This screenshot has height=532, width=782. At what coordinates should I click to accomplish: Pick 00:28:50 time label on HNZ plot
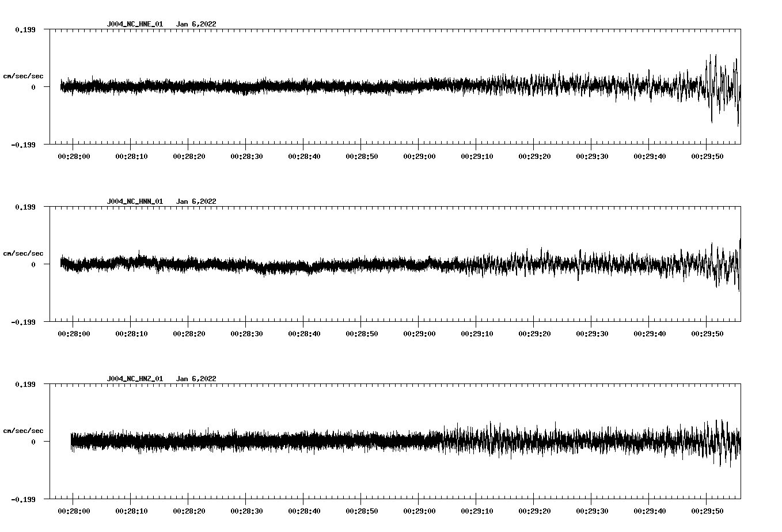[360, 511]
